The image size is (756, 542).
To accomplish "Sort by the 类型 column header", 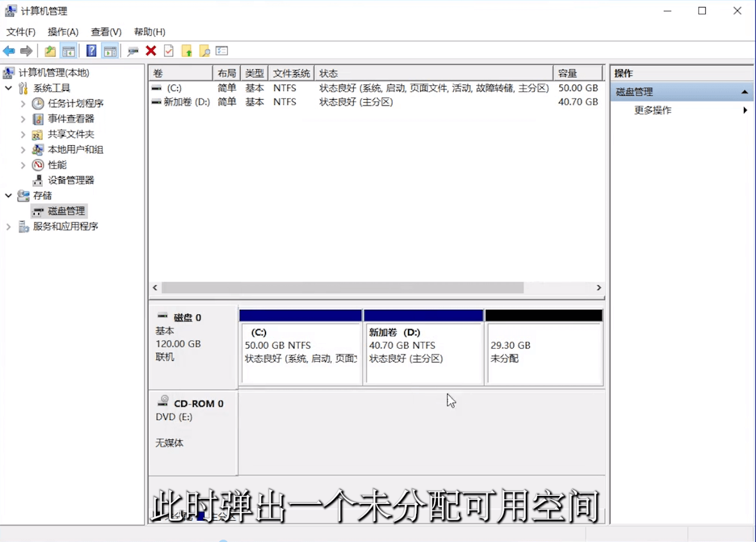I will pos(254,73).
